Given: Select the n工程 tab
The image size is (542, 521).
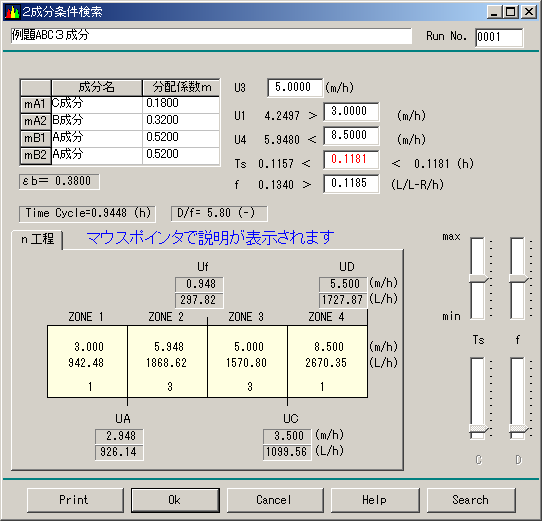Looking at the screenshot, I should click(x=37, y=239).
